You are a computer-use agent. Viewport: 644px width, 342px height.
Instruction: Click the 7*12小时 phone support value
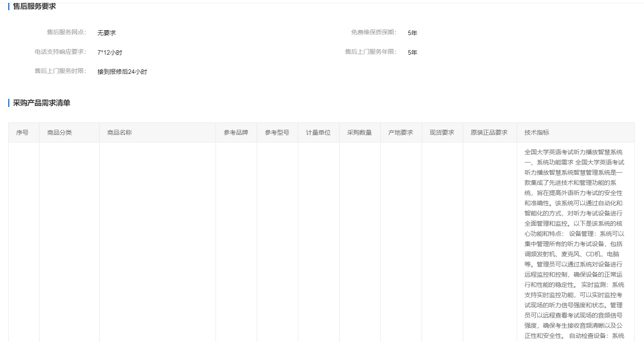coord(110,52)
